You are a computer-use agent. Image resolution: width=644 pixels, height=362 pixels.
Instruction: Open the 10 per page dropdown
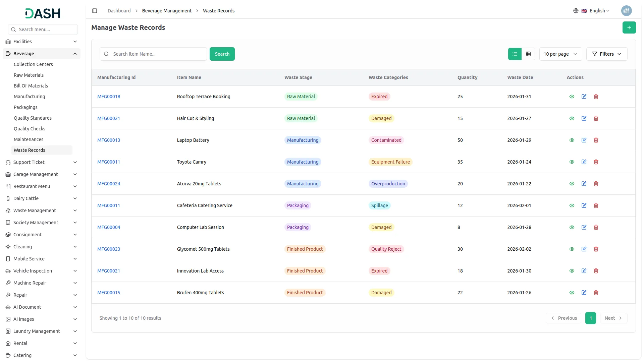(x=560, y=54)
